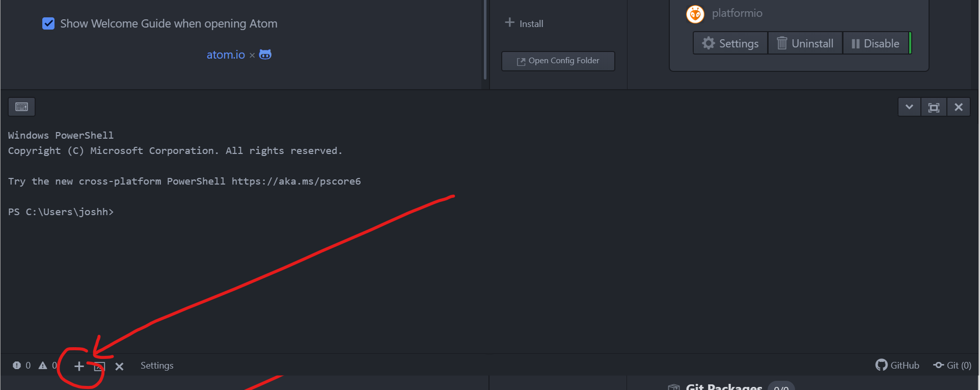
Task: Click Settings file label in status bar
Action: tap(157, 366)
